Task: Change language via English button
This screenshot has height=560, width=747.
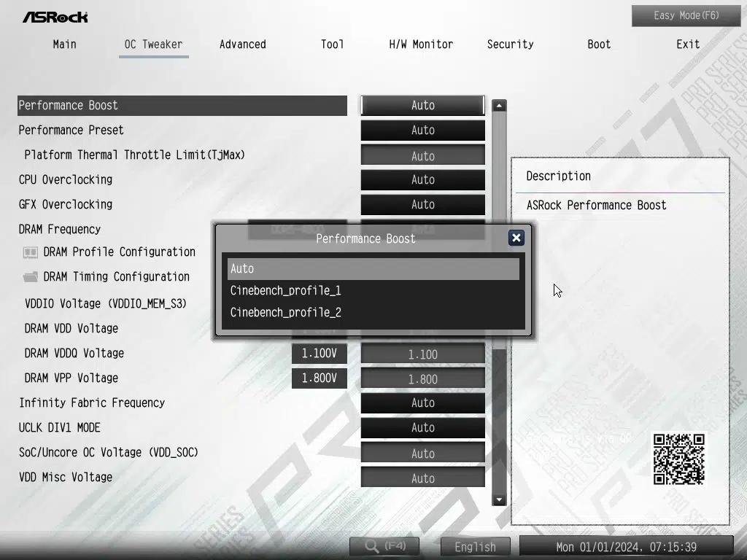Action: [x=475, y=546]
